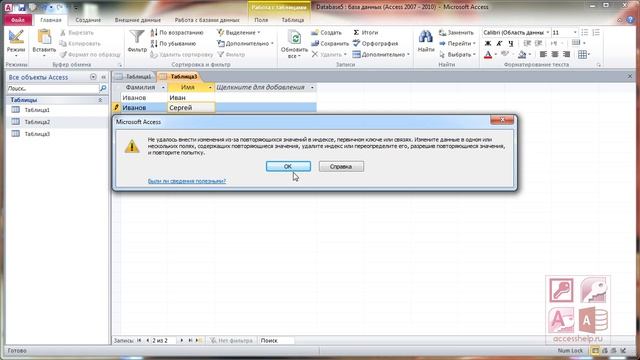Switch to Datasheet view in status bar
This screenshot has height=360, width=640.
[596, 351]
